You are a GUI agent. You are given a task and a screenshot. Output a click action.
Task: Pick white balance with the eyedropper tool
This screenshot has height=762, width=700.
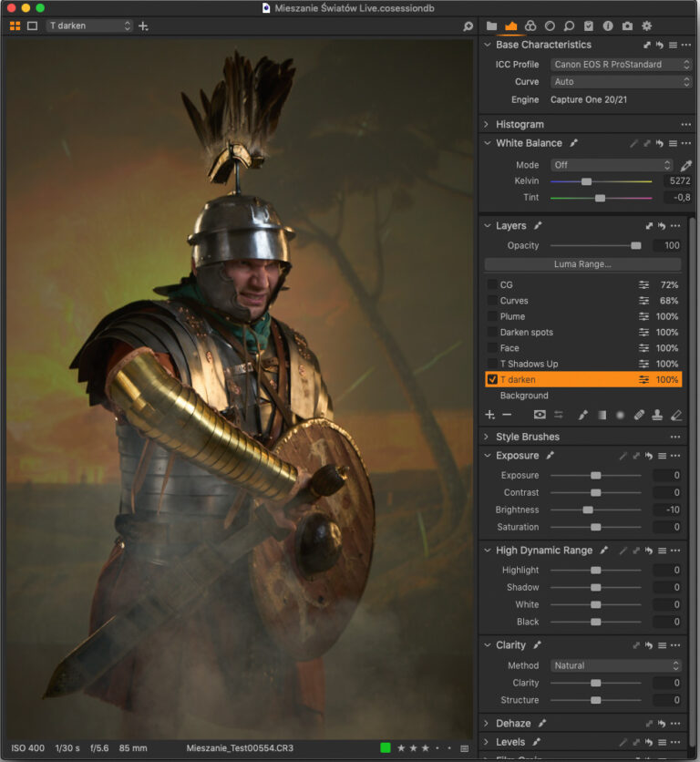[x=686, y=166]
